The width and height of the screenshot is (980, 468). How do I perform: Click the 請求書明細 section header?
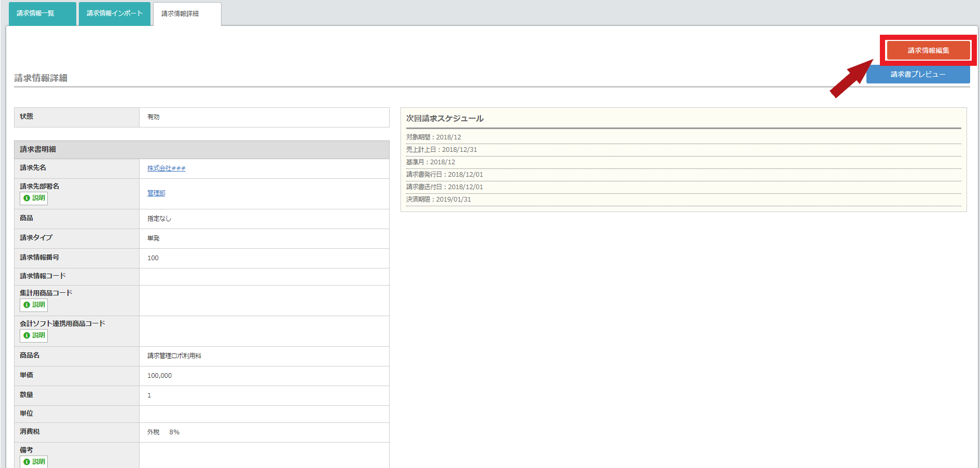[38, 149]
